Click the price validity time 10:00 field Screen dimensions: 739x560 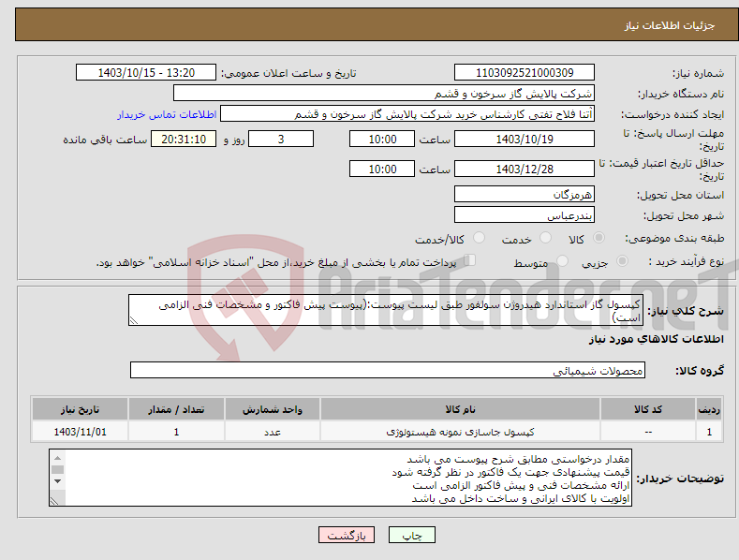point(382,169)
